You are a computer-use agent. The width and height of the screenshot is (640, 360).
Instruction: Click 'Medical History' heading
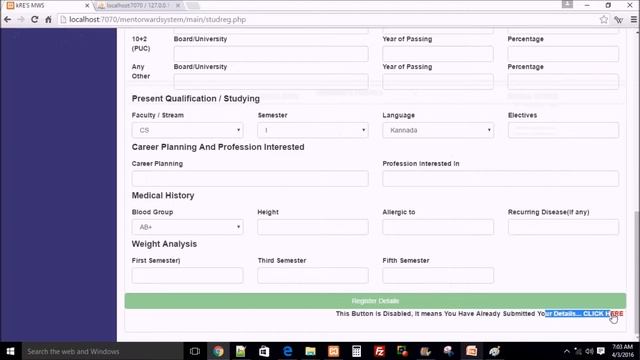tap(163, 196)
